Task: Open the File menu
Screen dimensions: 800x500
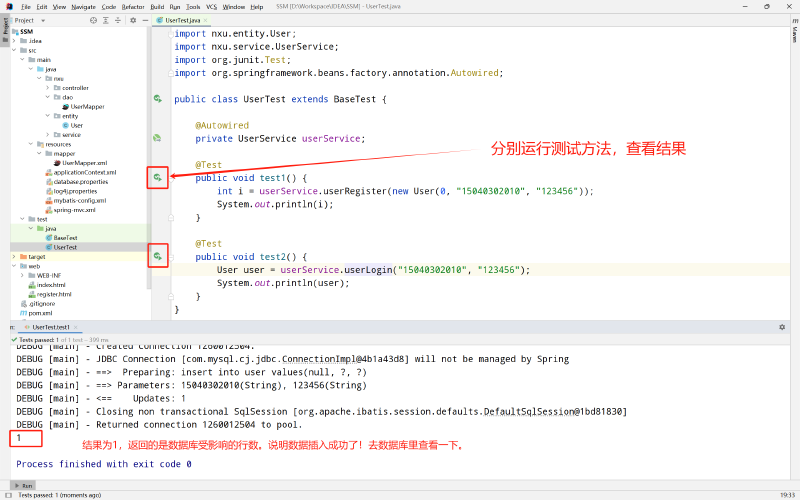Action: [26, 7]
